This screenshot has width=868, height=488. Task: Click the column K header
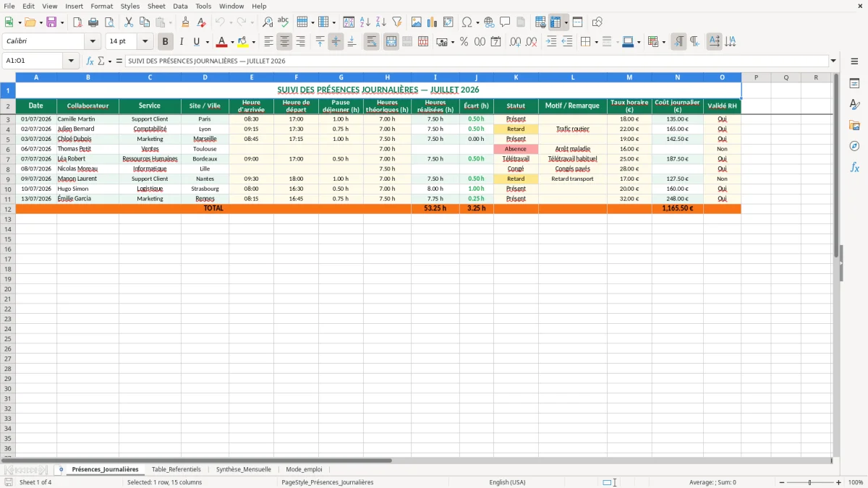(516, 77)
